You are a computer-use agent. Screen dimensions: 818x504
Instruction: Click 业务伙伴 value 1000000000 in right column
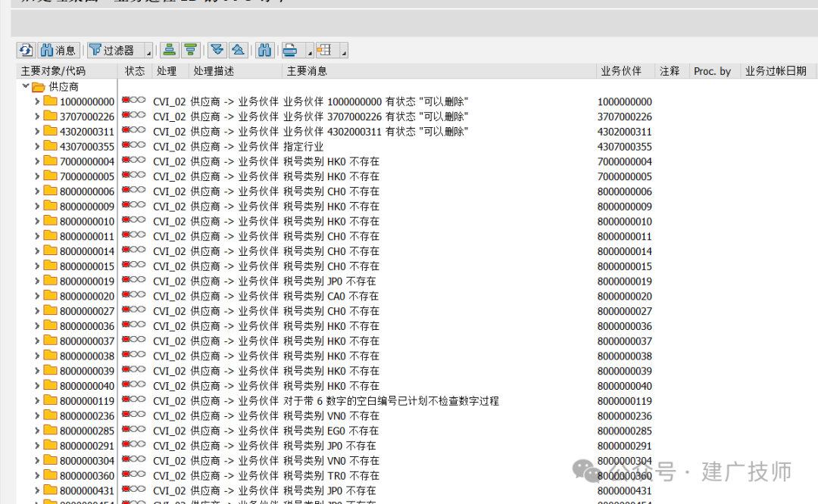coord(624,101)
